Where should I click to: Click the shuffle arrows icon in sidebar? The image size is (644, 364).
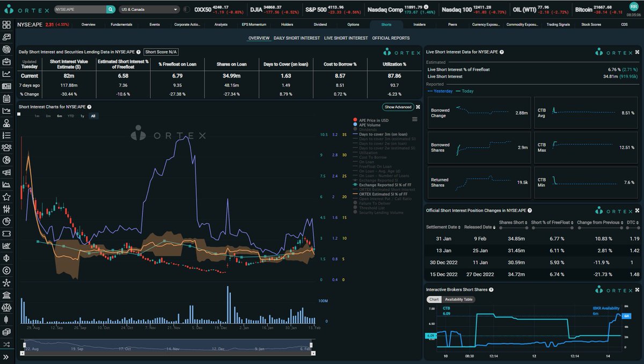coord(6,344)
